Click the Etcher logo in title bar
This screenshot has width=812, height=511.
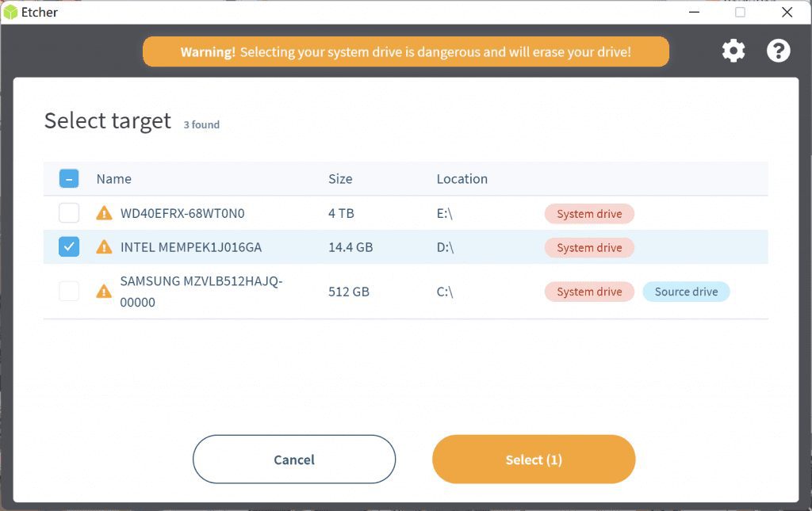[11, 13]
